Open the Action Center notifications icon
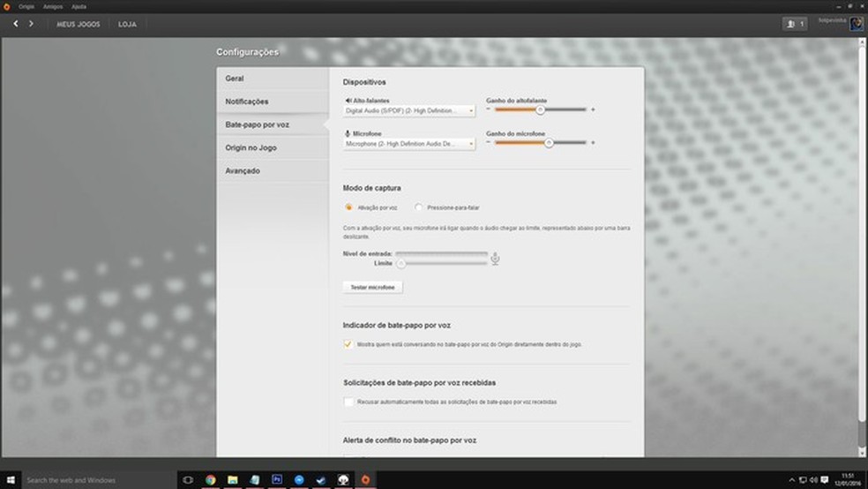 pyautogui.click(x=824, y=480)
